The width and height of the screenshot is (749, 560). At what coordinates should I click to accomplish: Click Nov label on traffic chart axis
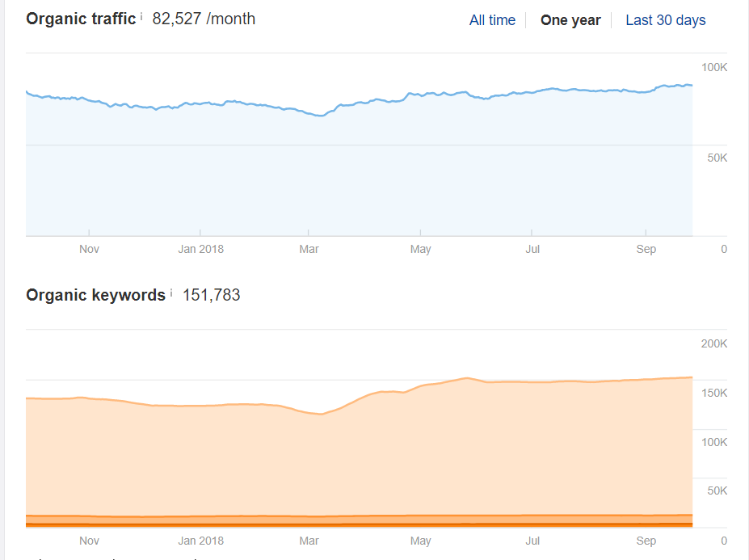pyautogui.click(x=90, y=249)
